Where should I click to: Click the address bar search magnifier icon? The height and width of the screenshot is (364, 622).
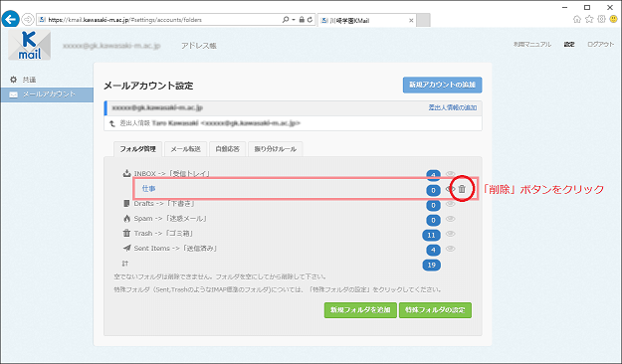click(x=286, y=20)
